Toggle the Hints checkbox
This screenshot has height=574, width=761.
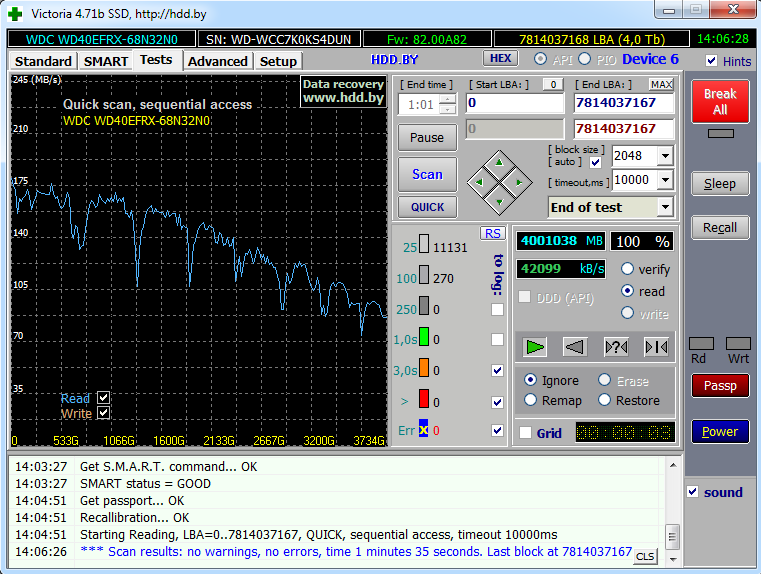pos(711,61)
